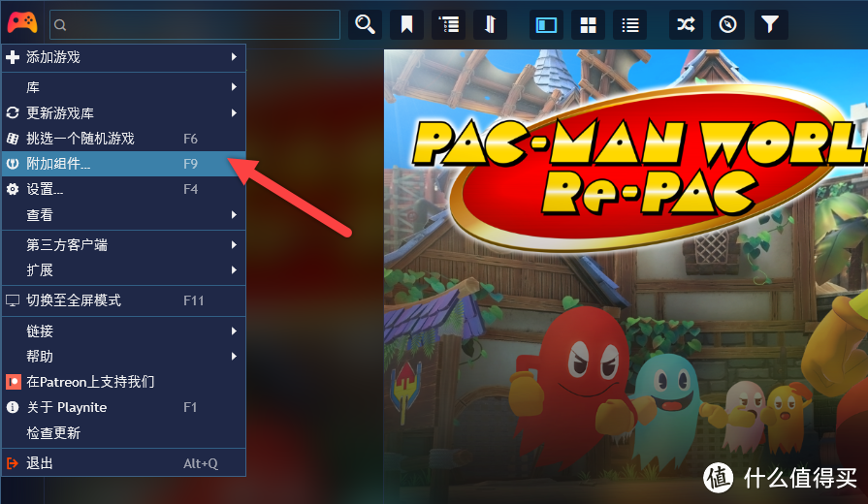This screenshot has height=504, width=868.
Task: Open 关于 Playnite menu entry
Action: tap(124, 407)
